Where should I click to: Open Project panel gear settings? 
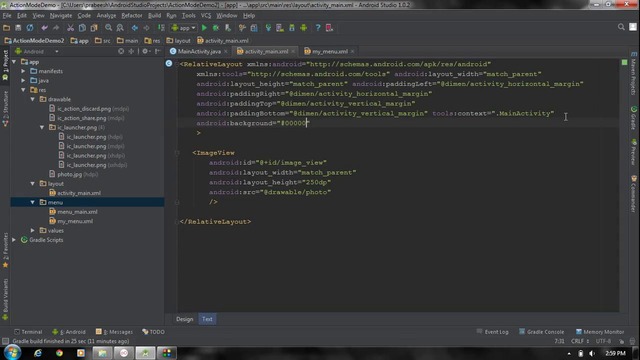pyautogui.click(x=145, y=51)
